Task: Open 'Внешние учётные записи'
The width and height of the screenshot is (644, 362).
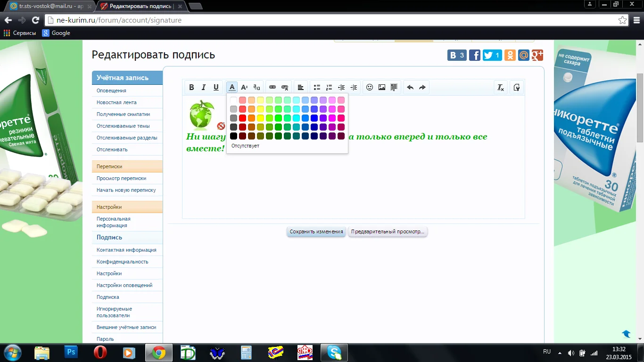Action: [x=126, y=327]
